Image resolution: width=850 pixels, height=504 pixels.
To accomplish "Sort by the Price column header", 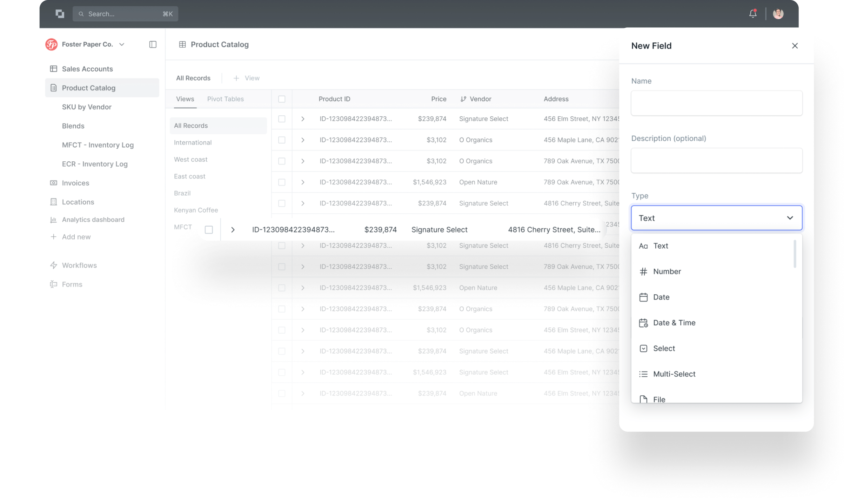I will pos(439,99).
